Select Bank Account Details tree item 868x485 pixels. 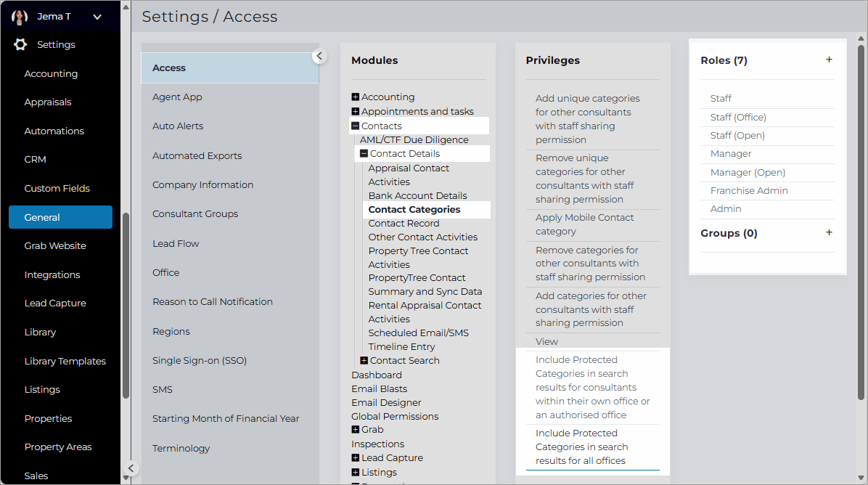417,195
